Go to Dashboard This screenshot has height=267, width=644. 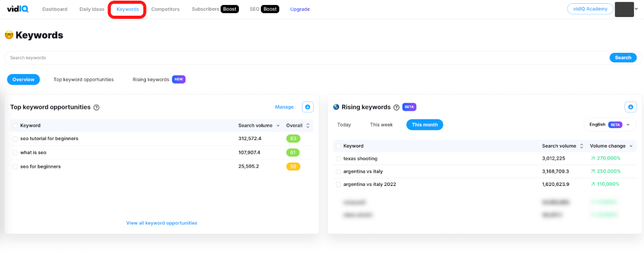[55, 9]
